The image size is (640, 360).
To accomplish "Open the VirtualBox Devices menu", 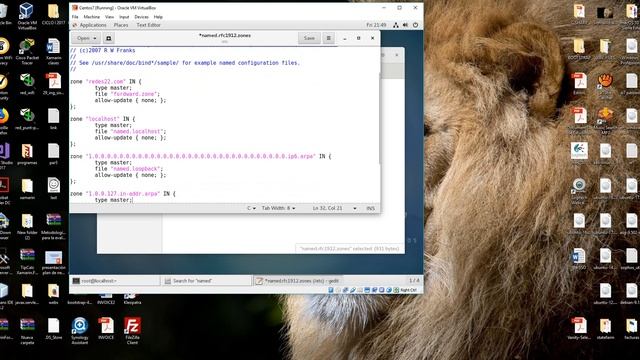I will pos(141,17).
